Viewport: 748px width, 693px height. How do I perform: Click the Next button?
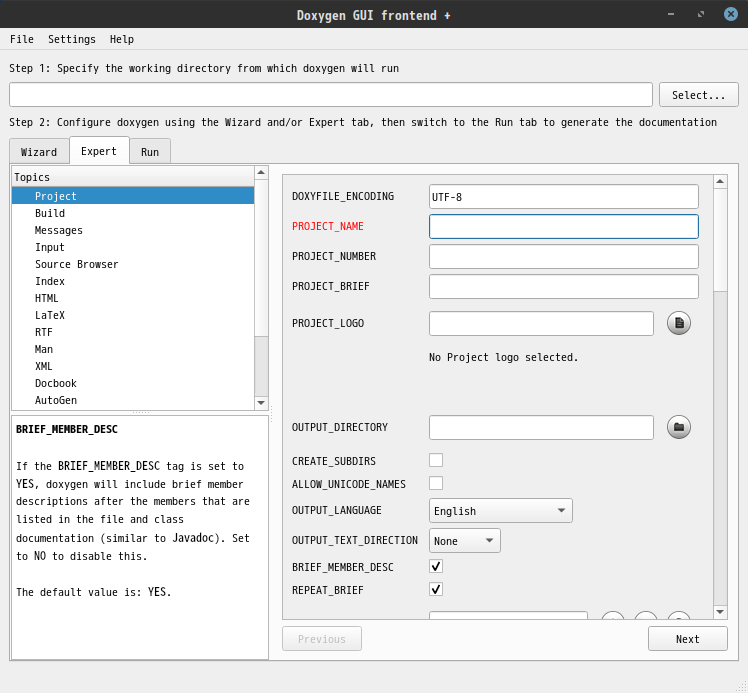687,639
